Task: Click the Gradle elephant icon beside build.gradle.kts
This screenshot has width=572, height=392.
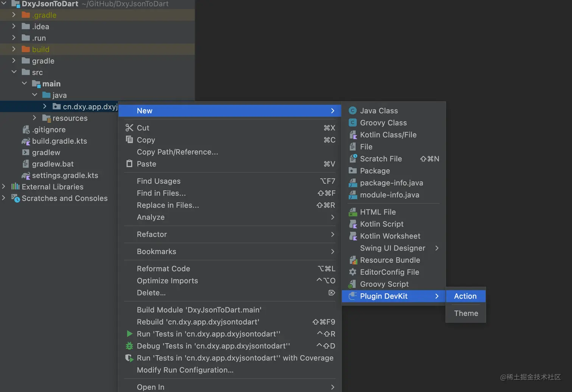Action: (x=26, y=141)
